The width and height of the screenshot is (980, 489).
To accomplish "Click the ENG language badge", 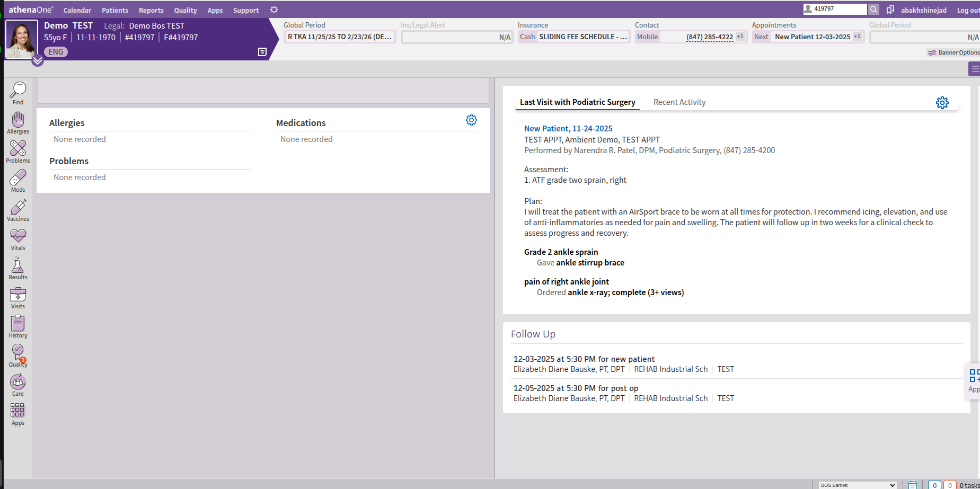I will point(56,52).
